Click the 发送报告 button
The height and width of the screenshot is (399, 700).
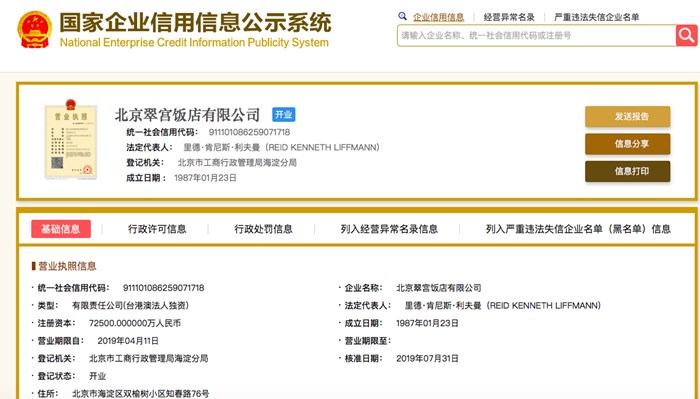628,116
